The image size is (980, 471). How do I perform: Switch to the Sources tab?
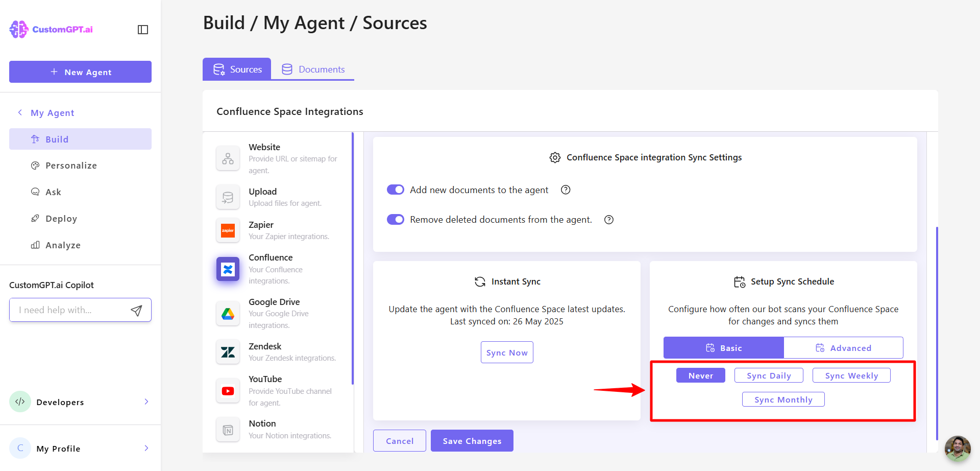click(x=237, y=69)
